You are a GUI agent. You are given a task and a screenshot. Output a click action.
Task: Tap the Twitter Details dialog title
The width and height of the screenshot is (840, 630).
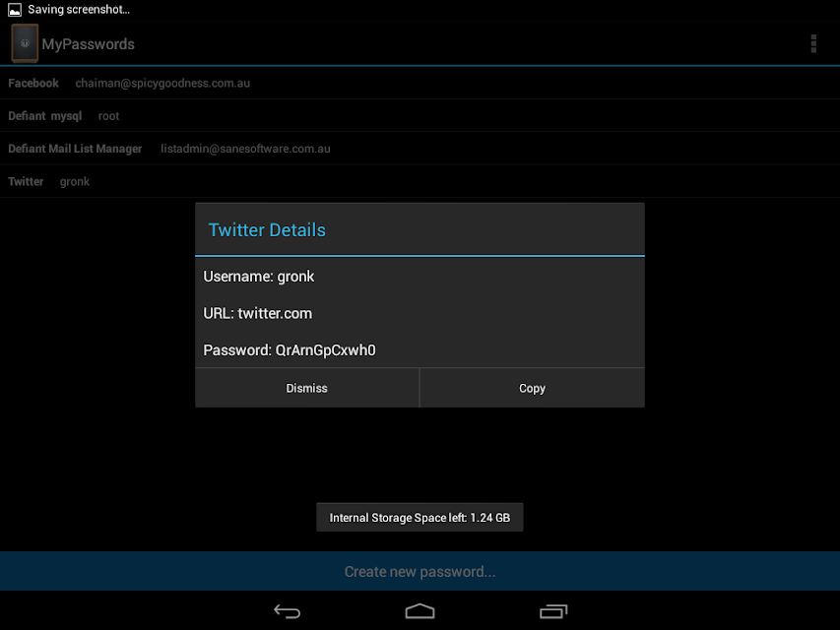pyautogui.click(x=267, y=229)
